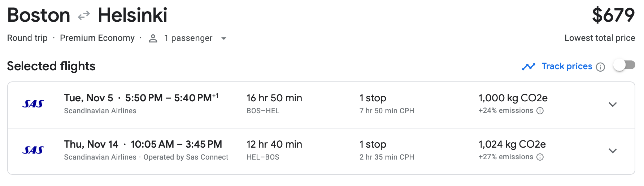The width and height of the screenshot is (644, 186).
Task: Click the 7 hr 50 min CPH layover
Action: (x=387, y=111)
